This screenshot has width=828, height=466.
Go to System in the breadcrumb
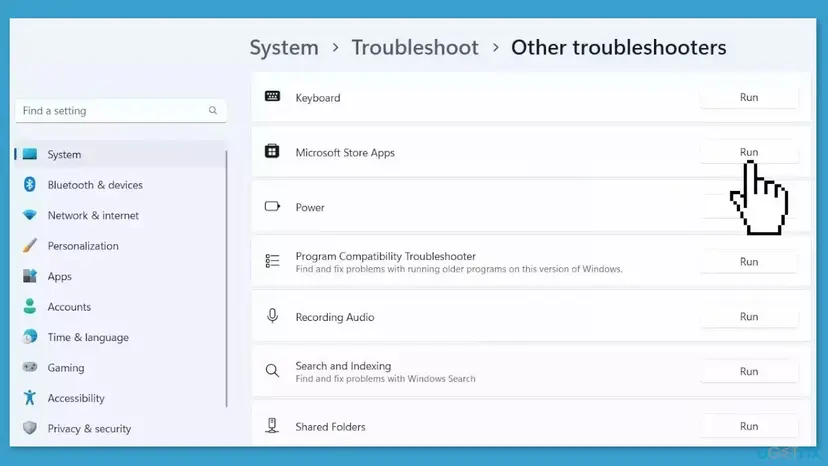284,48
